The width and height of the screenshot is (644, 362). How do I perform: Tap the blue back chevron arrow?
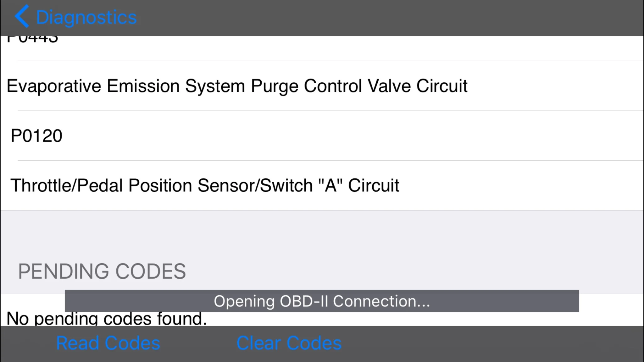22,16
